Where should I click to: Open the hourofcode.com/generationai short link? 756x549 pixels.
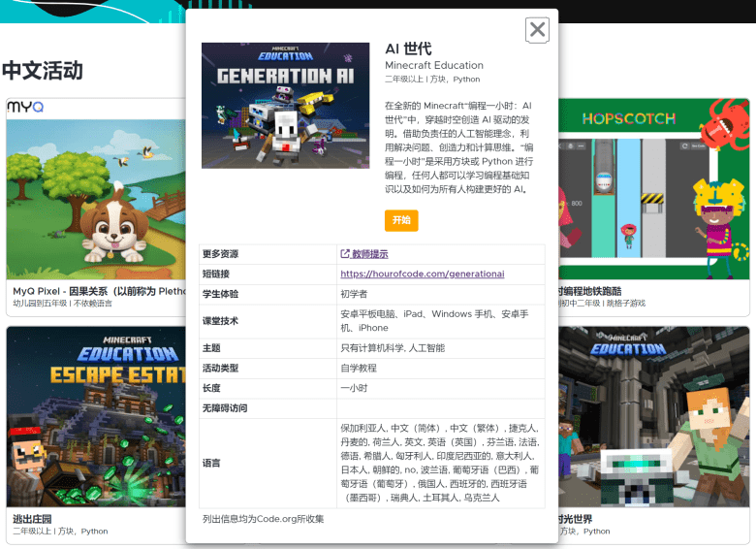[423, 274]
